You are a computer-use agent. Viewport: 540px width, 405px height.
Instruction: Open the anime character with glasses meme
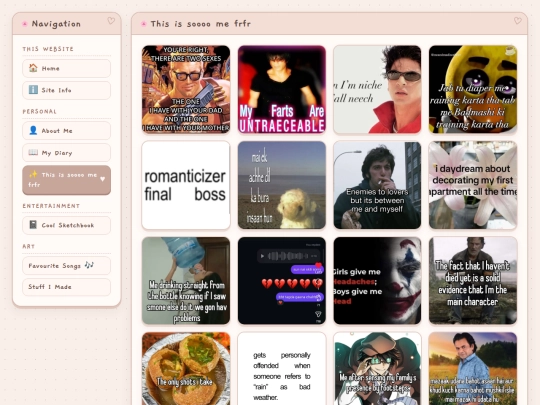pos(377,368)
